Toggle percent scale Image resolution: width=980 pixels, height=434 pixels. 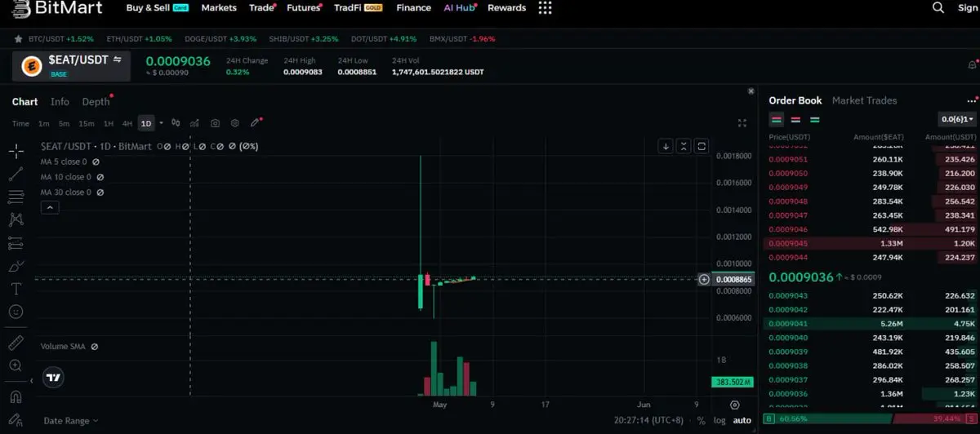701,421
